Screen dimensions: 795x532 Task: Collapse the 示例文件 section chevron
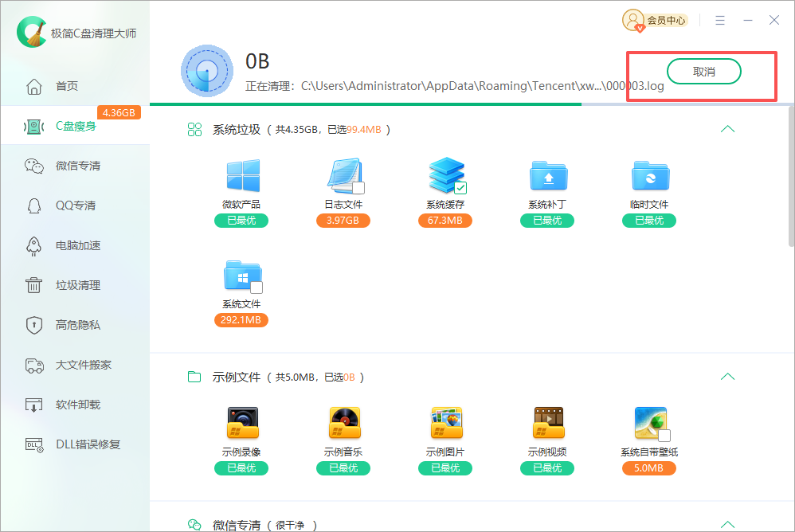[x=727, y=376]
